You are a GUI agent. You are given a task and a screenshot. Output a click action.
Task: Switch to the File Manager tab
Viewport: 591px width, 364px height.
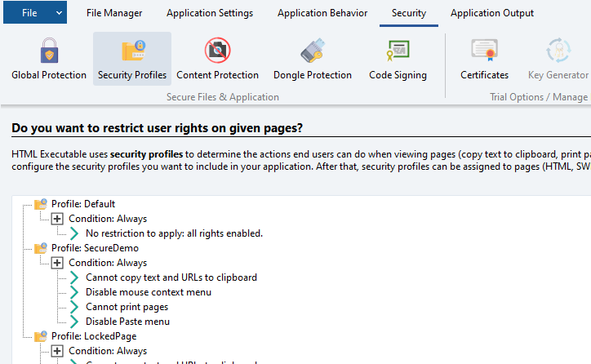(113, 13)
